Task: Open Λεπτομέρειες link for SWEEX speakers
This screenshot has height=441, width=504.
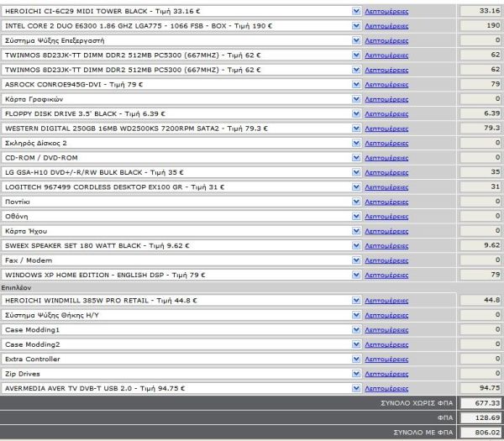Action: coord(386,246)
